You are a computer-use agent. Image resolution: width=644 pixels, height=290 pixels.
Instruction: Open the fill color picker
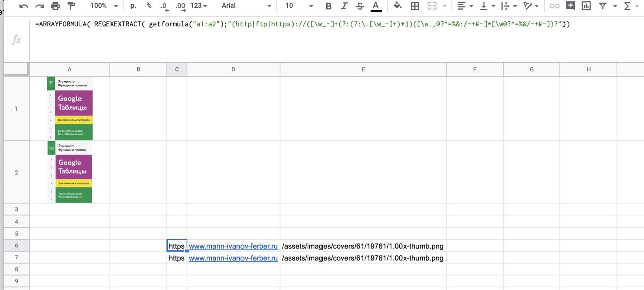coord(398,6)
